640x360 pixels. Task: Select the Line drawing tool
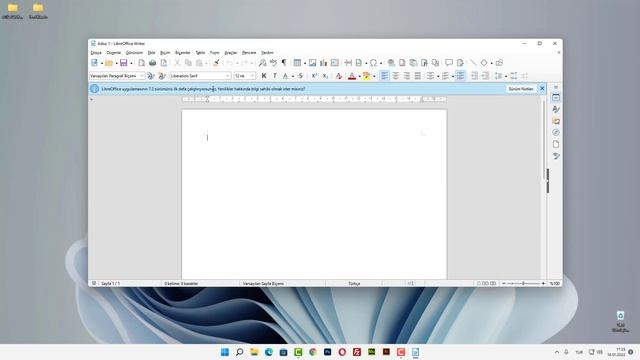coord(473,63)
